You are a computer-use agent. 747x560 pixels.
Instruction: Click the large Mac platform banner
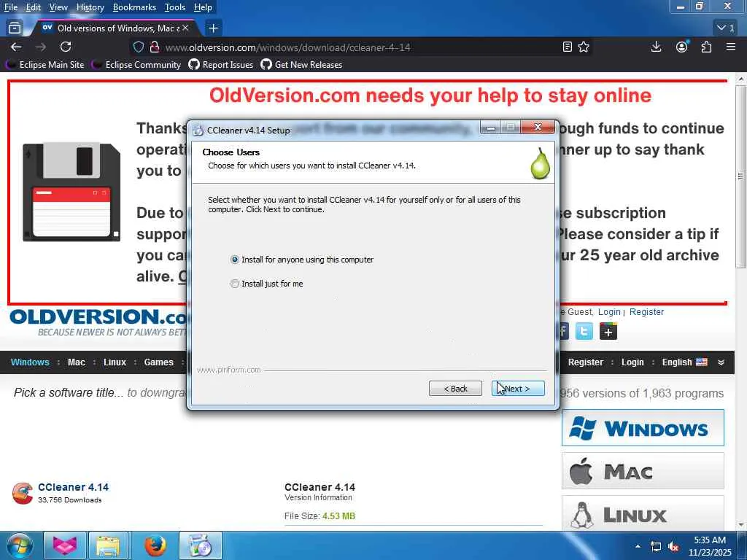coord(643,471)
